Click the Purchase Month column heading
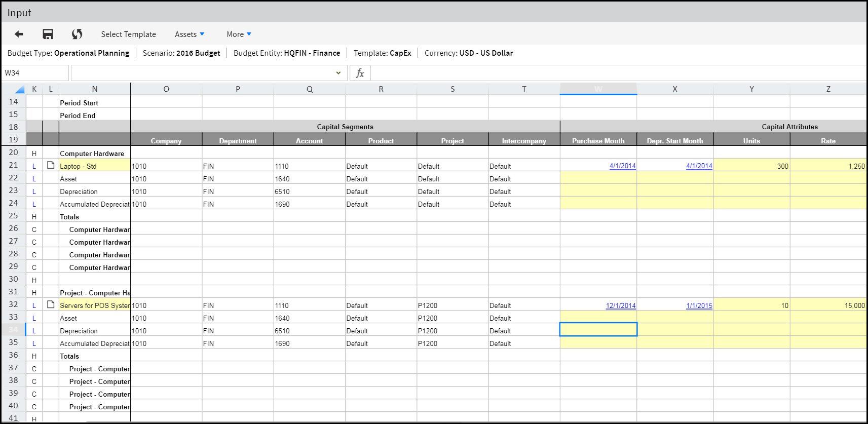 coord(598,141)
